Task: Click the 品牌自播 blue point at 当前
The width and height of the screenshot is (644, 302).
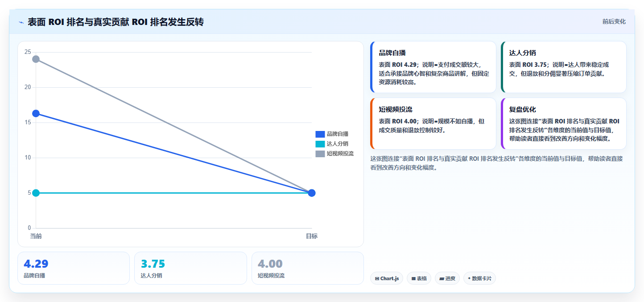Action: tap(36, 114)
